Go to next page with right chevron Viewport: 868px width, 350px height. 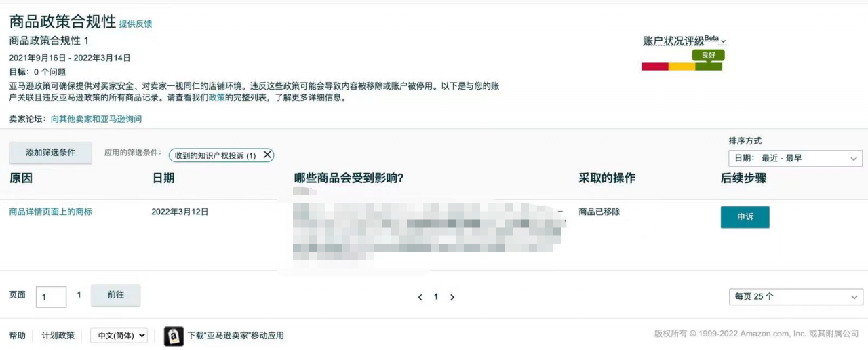(x=452, y=297)
